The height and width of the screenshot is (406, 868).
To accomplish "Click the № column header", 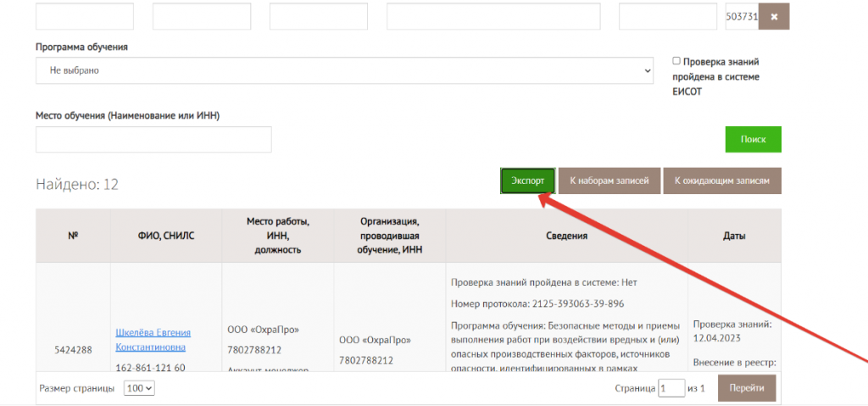I will 73,236.
